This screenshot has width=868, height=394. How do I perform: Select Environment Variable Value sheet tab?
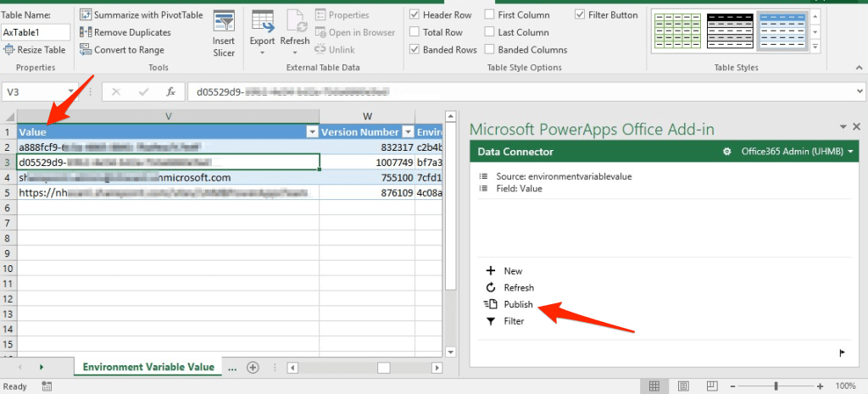(x=148, y=367)
